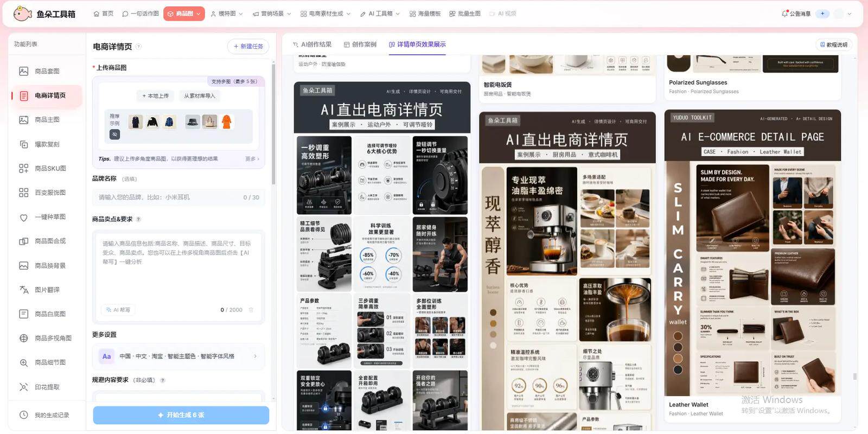Image resolution: width=868 pixels, height=434 pixels.
Task: Start generation with 开始生成 6 张
Action: pyautogui.click(x=181, y=415)
